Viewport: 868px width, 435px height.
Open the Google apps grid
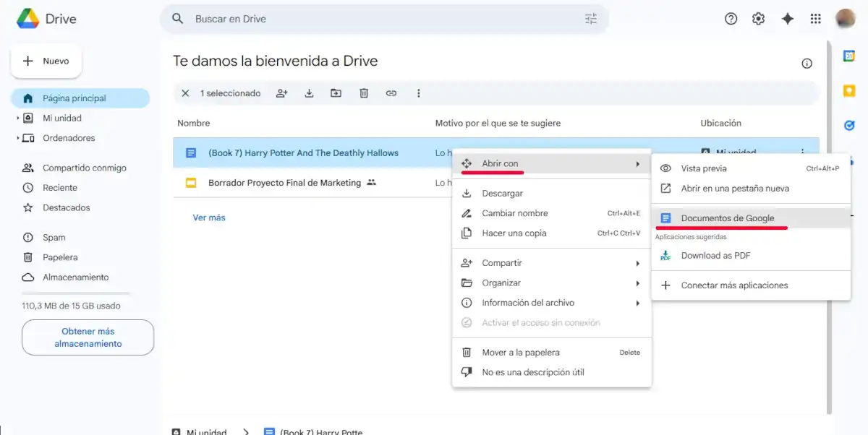click(816, 19)
